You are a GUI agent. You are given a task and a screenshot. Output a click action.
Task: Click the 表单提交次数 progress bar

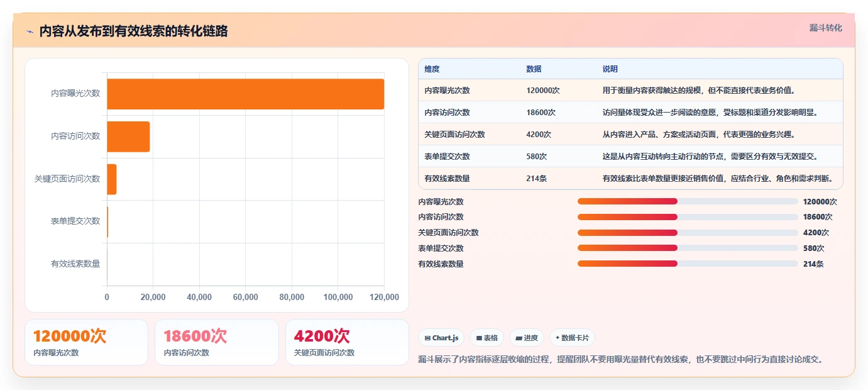pos(688,248)
